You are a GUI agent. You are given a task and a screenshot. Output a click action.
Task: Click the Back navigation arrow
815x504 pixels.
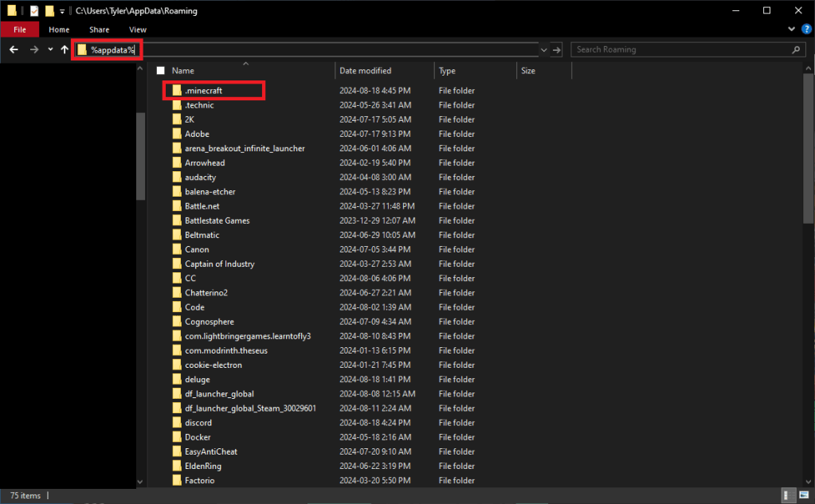14,49
